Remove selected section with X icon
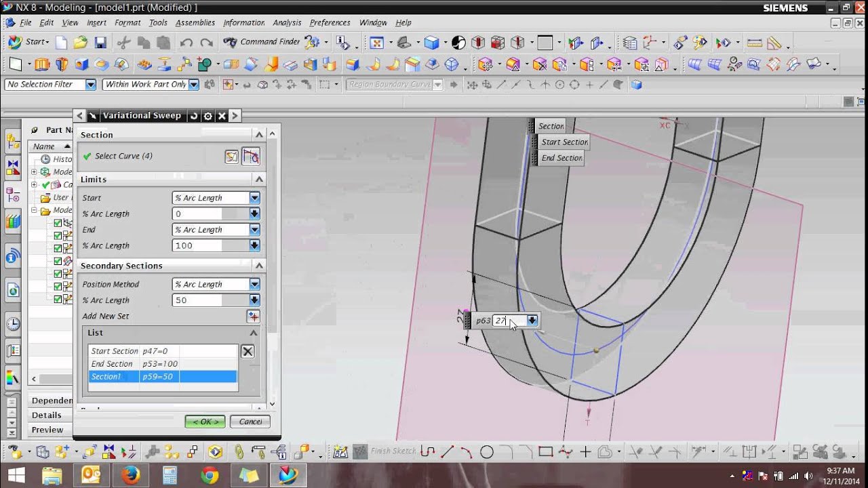 (248, 351)
